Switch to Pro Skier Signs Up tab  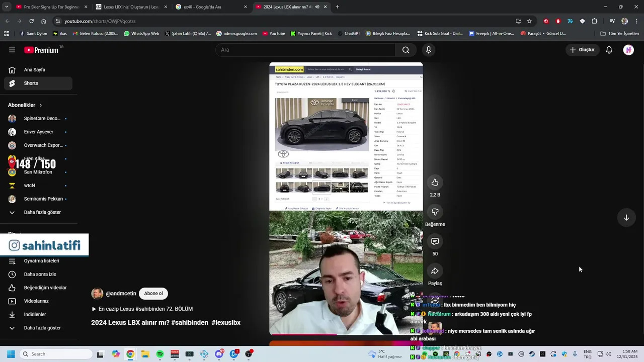[52, 7]
